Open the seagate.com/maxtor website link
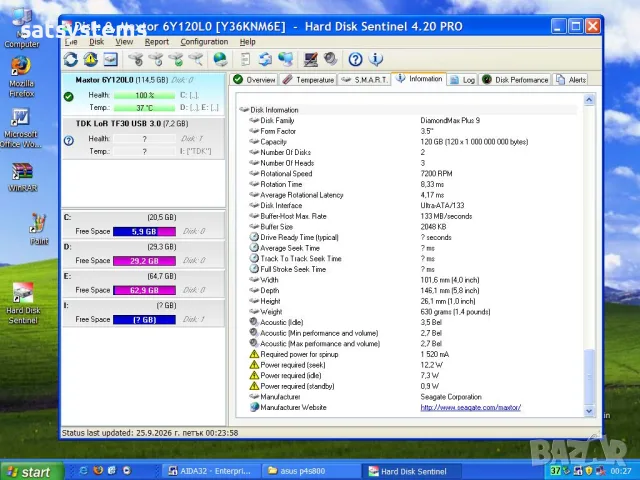 point(470,407)
